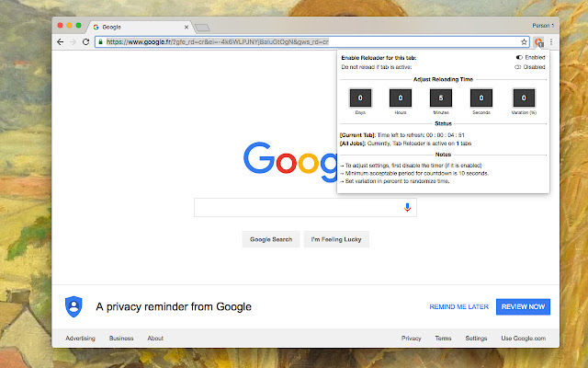The image size is (588, 368).
Task: Toggle Enable Reloader for this tab switch
Action: coord(519,57)
